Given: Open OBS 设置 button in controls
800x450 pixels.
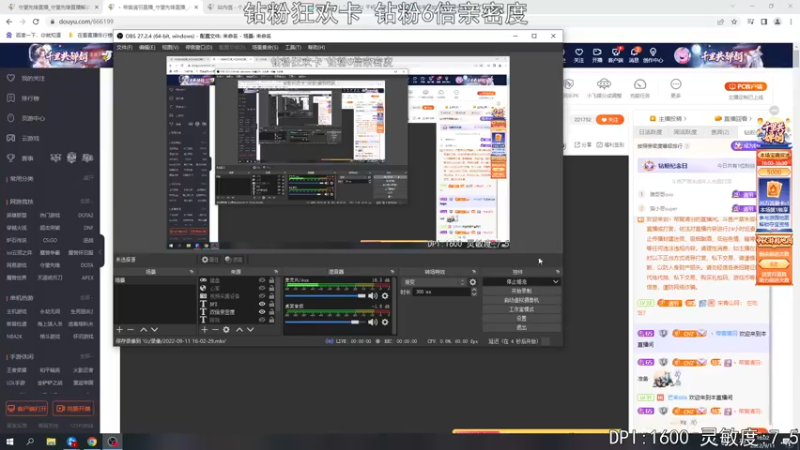Looking at the screenshot, I should [x=521, y=318].
